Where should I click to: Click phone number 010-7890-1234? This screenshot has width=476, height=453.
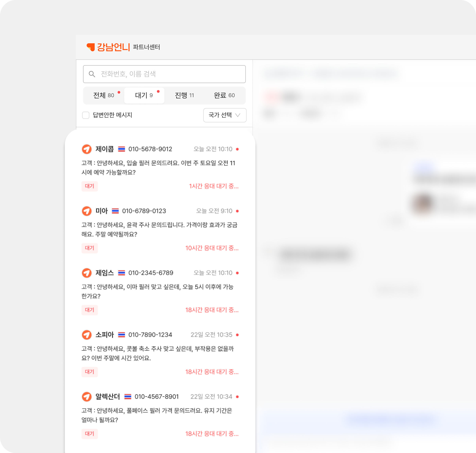coord(150,335)
